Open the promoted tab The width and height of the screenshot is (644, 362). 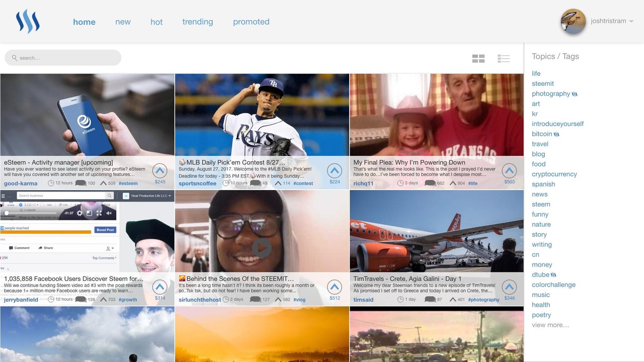point(251,22)
